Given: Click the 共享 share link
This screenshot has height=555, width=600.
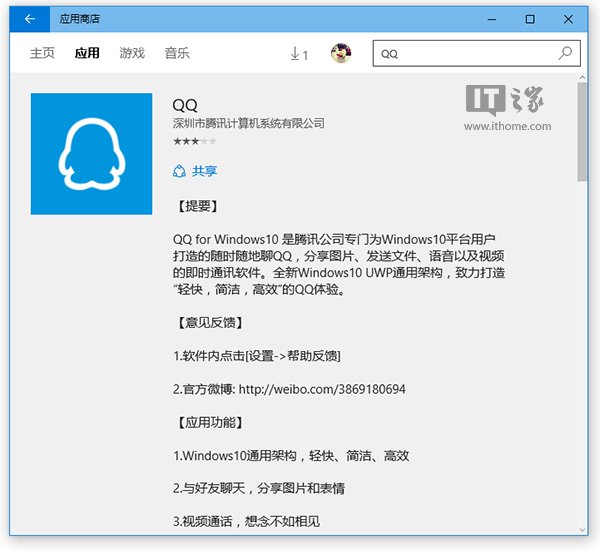Looking at the screenshot, I should [x=204, y=171].
